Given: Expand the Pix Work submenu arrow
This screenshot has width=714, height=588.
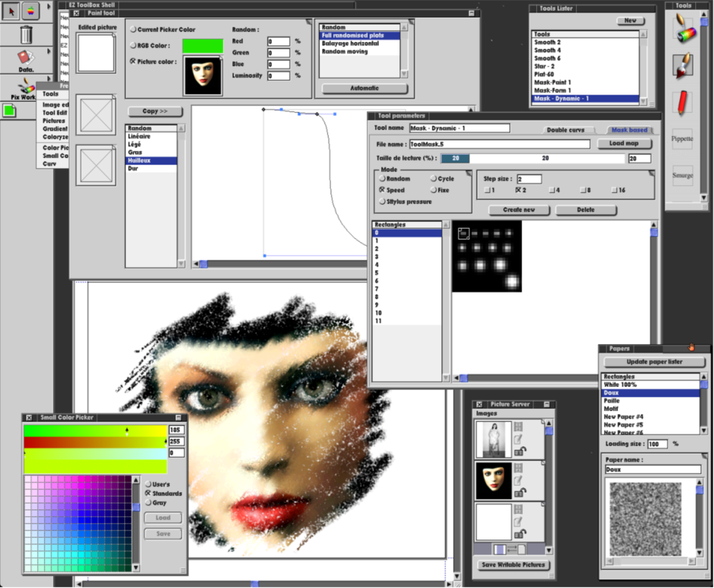Looking at the screenshot, I should point(49,79).
